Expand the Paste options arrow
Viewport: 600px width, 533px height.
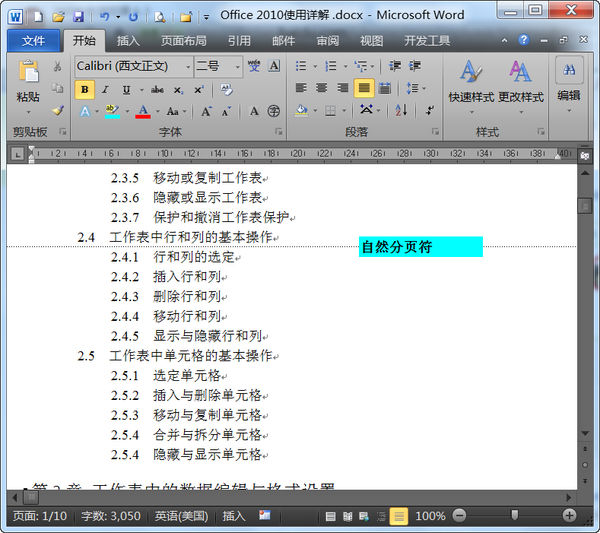[x=29, y=112]
